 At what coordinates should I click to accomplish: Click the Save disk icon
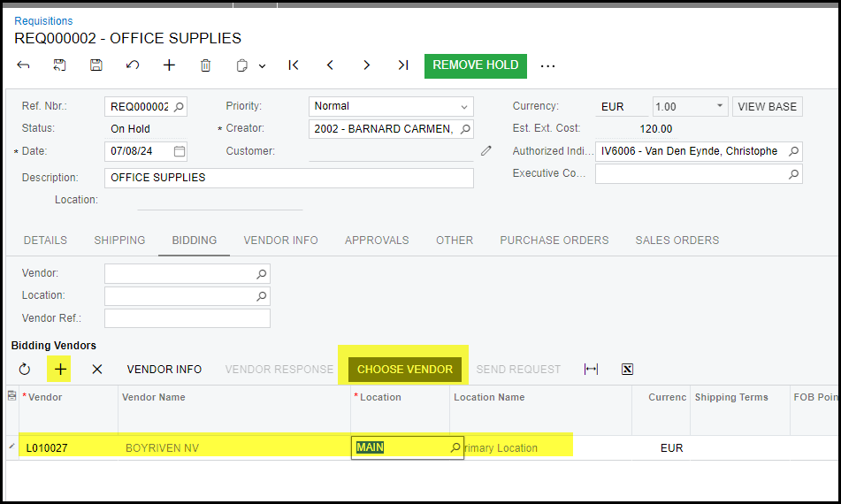96,65
